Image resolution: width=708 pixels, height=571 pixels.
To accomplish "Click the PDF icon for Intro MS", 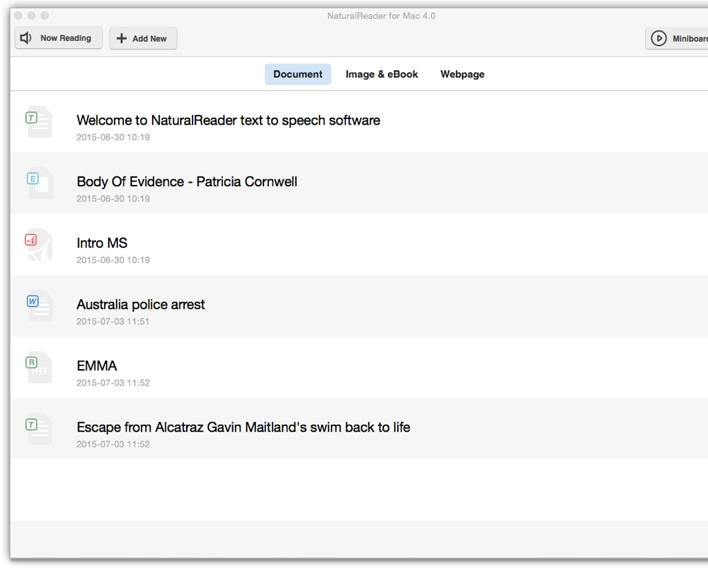I will 38,244.
